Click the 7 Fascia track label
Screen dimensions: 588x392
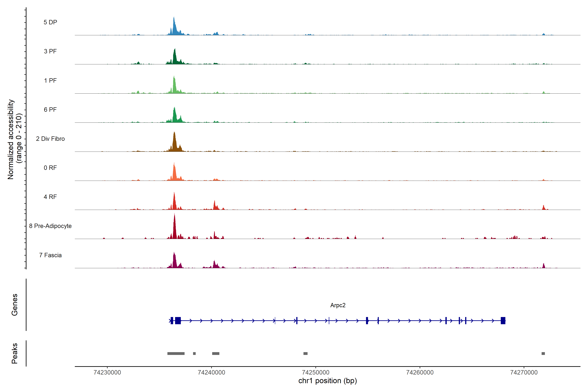pos(50,255)
